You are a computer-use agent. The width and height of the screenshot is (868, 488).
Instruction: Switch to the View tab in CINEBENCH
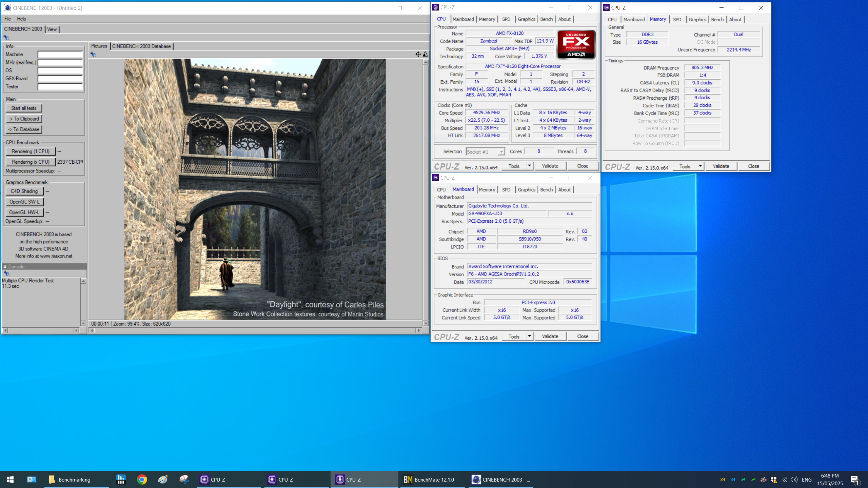(x=52, y=29)
